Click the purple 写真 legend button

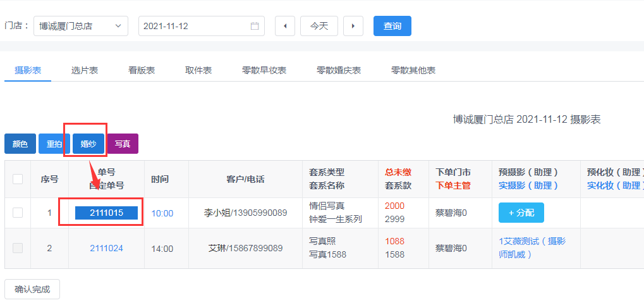pyautogui.click(x=123, y=144)
